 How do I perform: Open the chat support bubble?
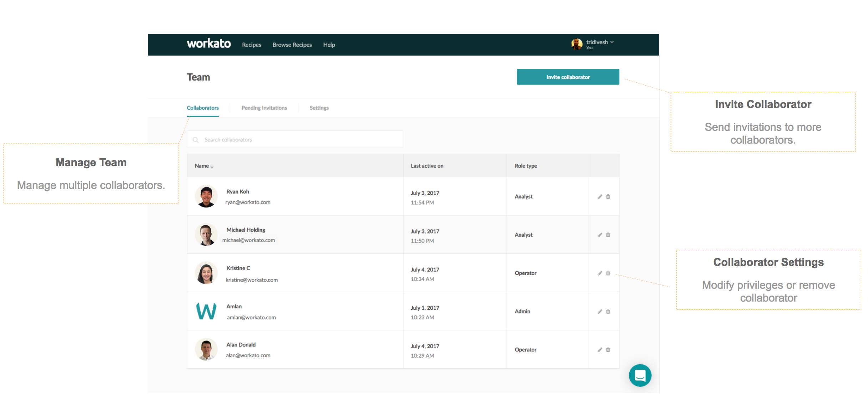pos(640,375)
